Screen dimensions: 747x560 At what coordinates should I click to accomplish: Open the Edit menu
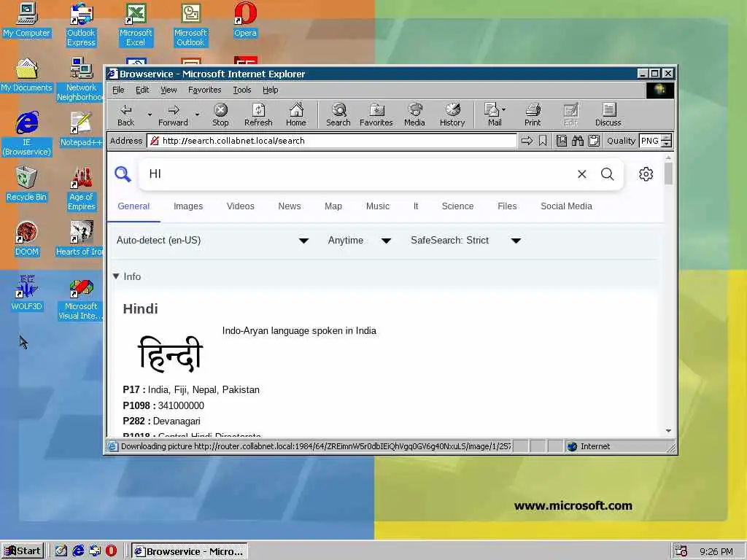[x=142, y=90]
